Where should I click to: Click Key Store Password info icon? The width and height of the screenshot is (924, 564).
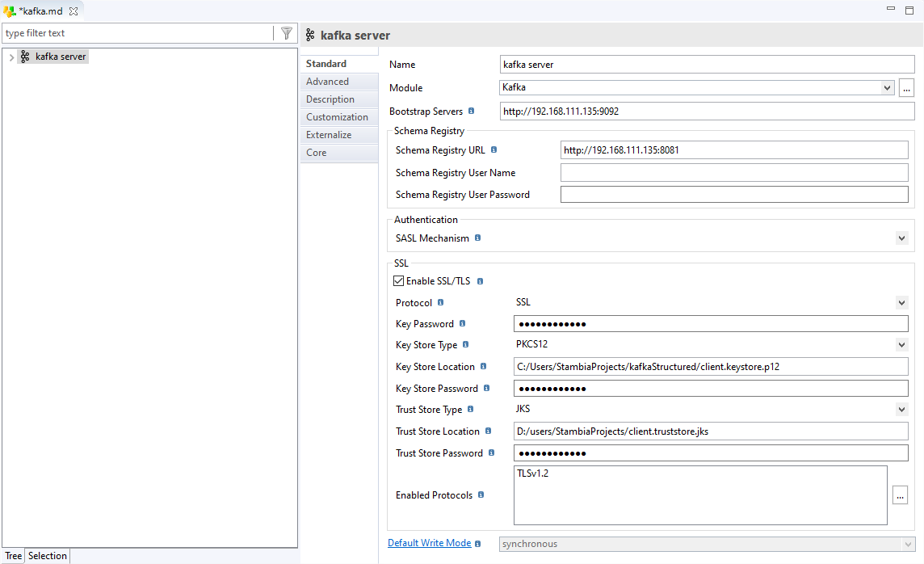point(487,388)
